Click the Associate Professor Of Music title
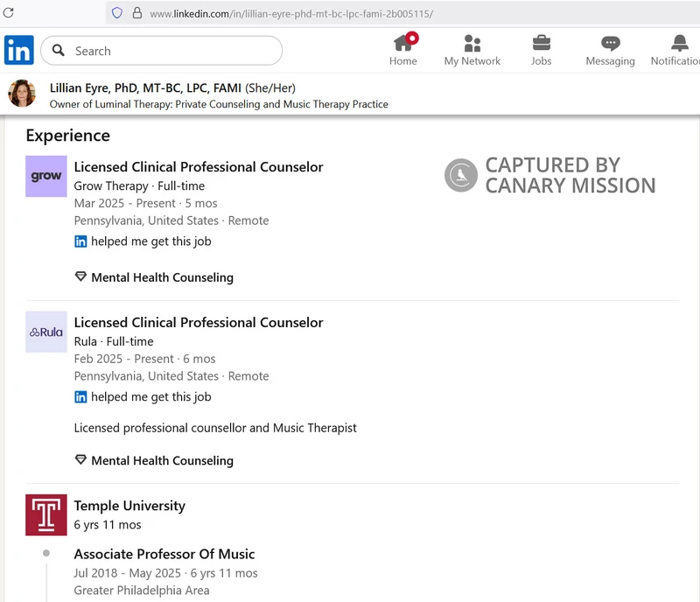700x602 pixels. pos(164,554)
